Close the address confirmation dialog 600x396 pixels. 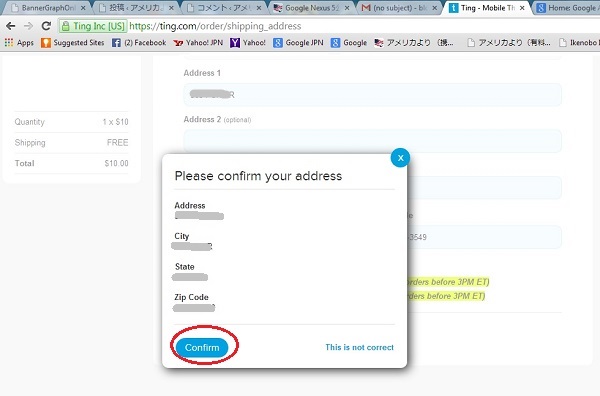pos(400,158)
